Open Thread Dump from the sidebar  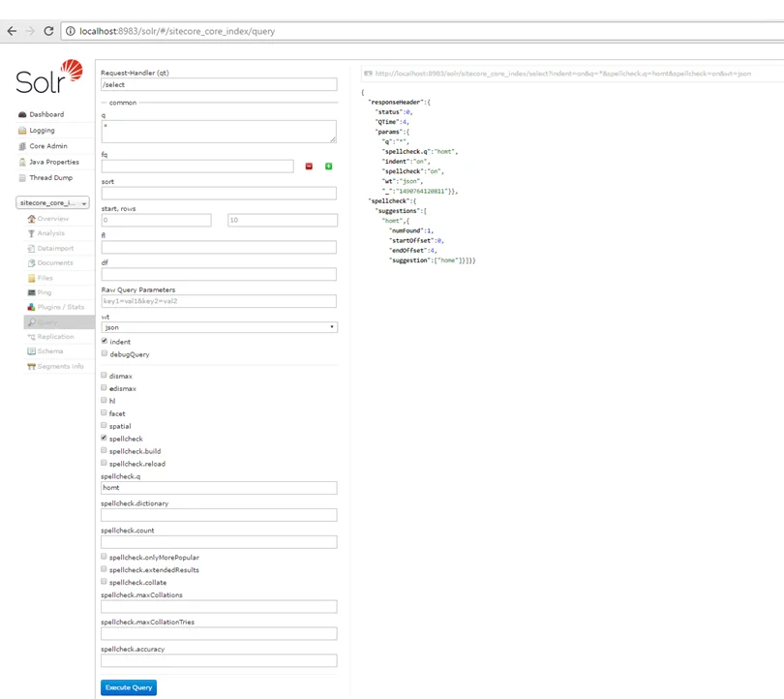coord(51,177)
